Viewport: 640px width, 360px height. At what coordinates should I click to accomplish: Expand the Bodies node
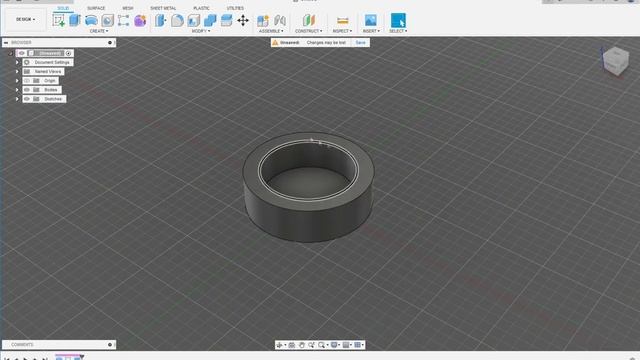pyautogui.click(x=17, y=90)
